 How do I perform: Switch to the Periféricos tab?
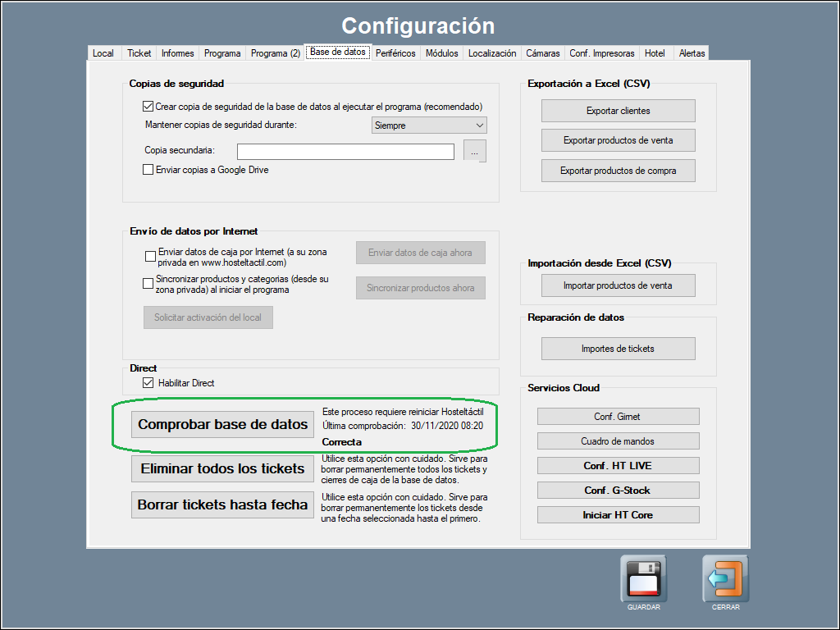pyautogui.click(x=395, y=53)
